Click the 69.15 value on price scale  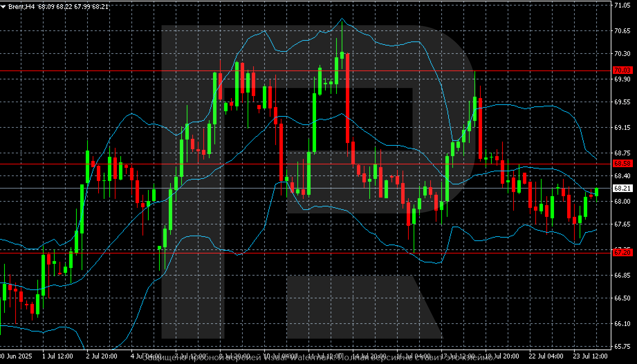tap(622, 128)
